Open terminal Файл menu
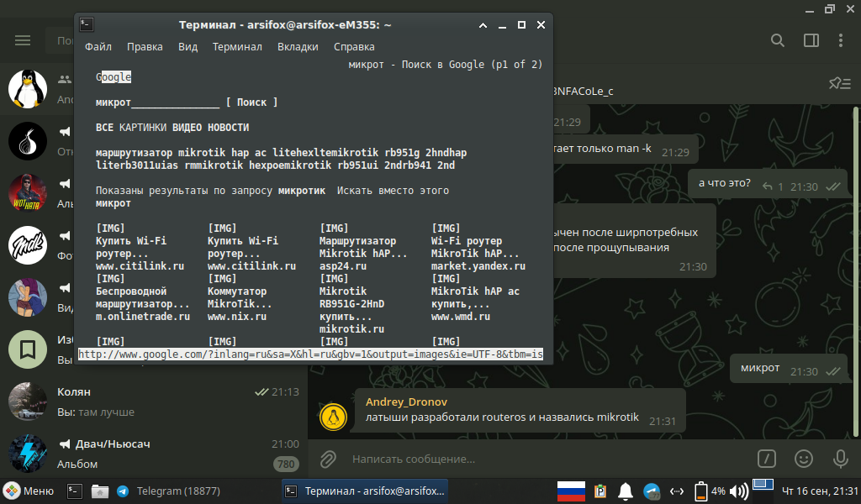The width and height of the screenshot is (861, 504). (x=98, y=46)
